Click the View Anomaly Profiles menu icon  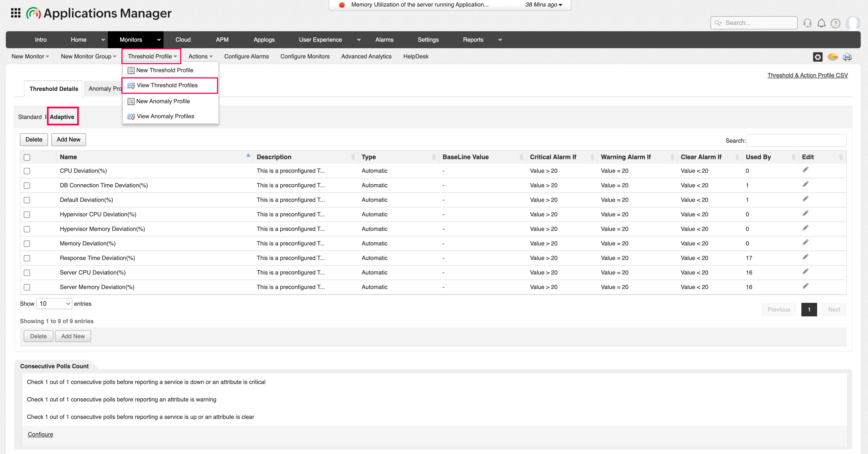131,117
